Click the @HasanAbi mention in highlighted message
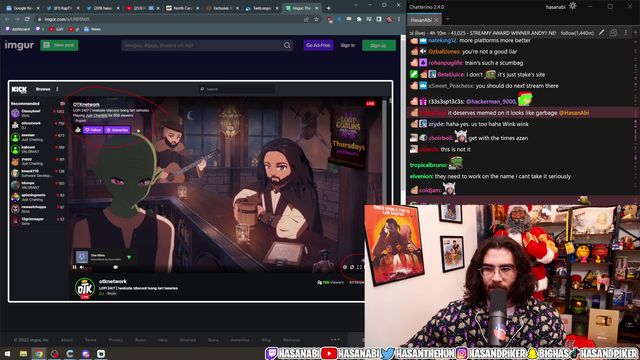The width and height of the screenshot is (640, 360). 573,113
